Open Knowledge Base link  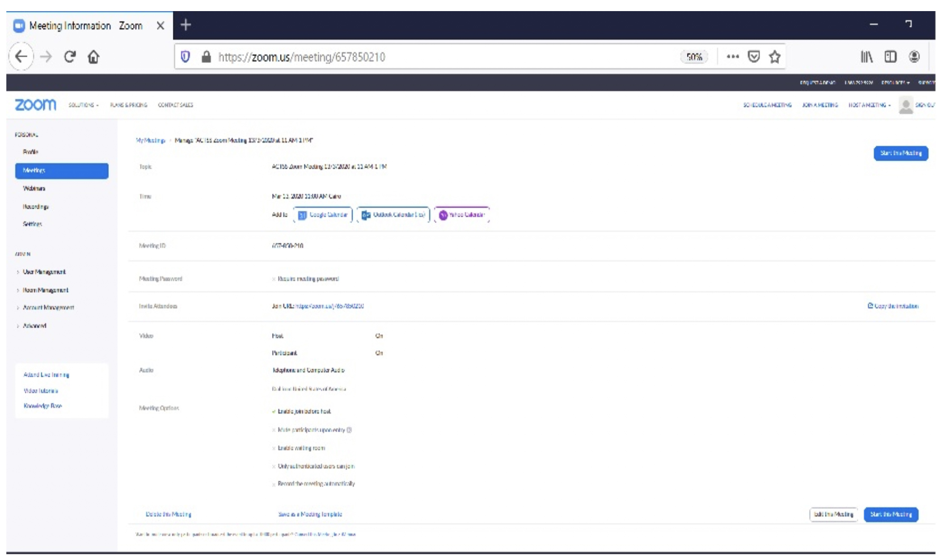(x=43, y=406)
